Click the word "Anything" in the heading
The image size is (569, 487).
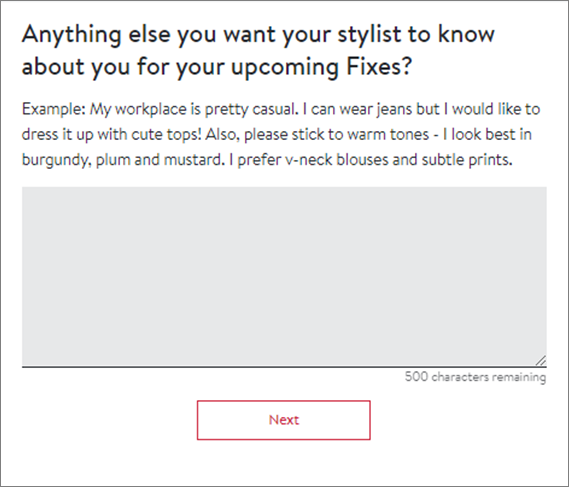point(71,35)
